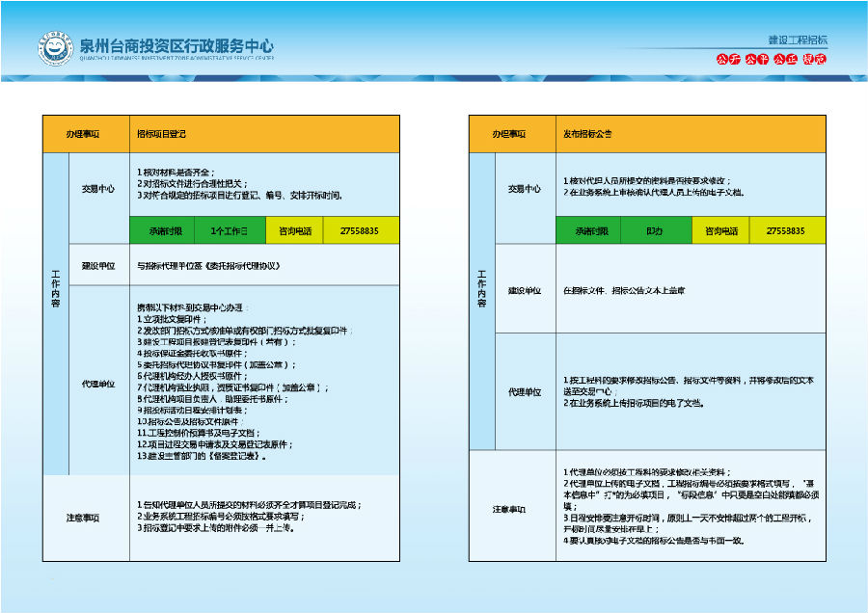Click the line 10.招标公告及招标文件原件
This screenshot has width=868, height=613.
coord(190,421)
